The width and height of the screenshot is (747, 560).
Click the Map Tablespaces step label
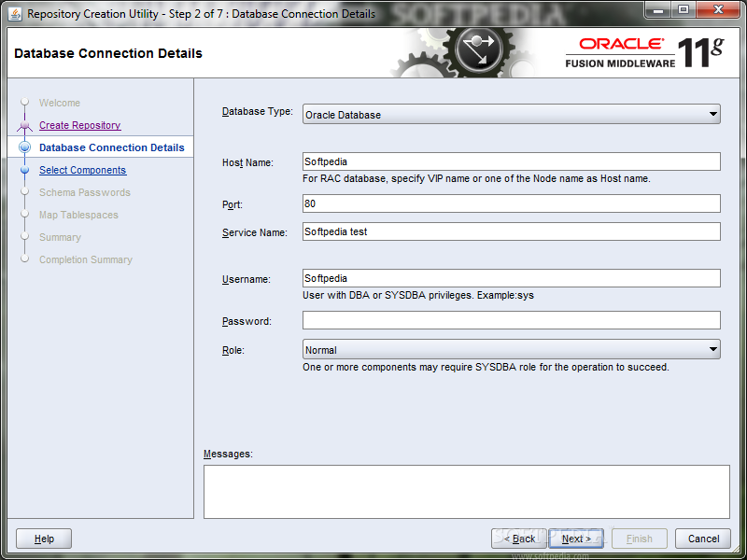tap(78, 215)
